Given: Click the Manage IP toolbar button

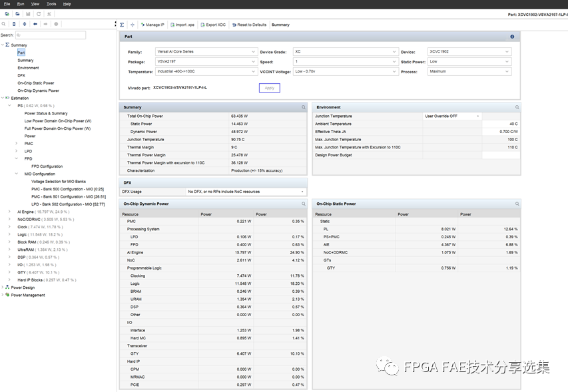Looking at the screenshot, I should 152,25.
